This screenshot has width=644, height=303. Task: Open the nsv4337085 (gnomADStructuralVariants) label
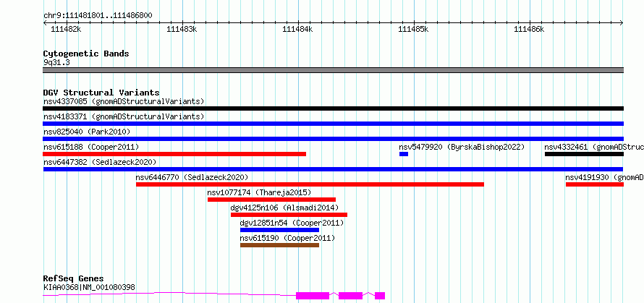[124, 101]
